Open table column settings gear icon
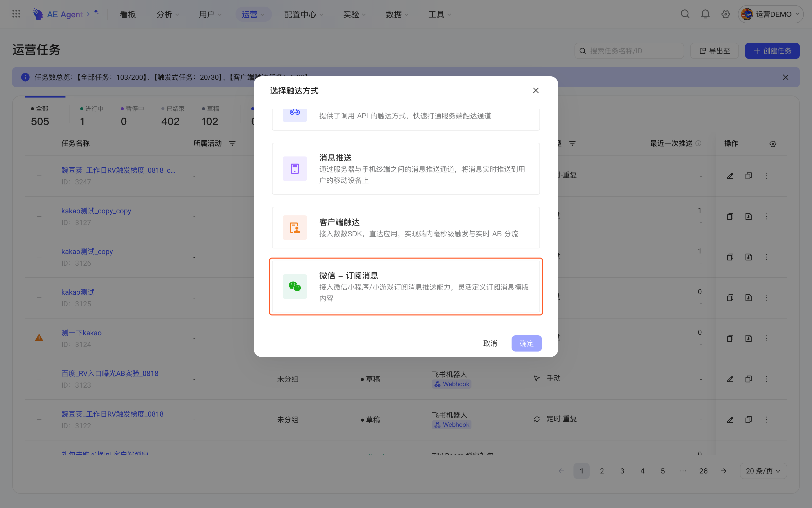The width and height of the screenshot is (812, 508). point(773,144)
